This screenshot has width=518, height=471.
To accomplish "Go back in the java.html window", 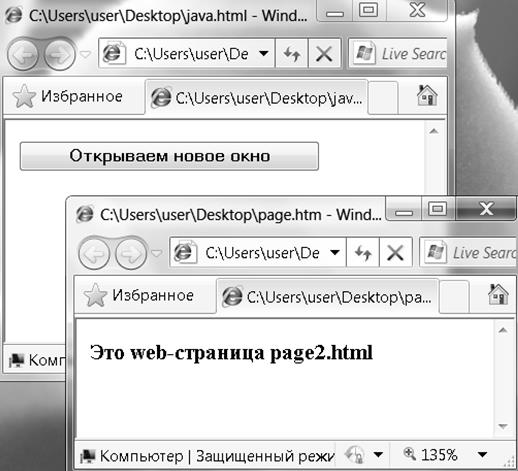I will 23,54.
